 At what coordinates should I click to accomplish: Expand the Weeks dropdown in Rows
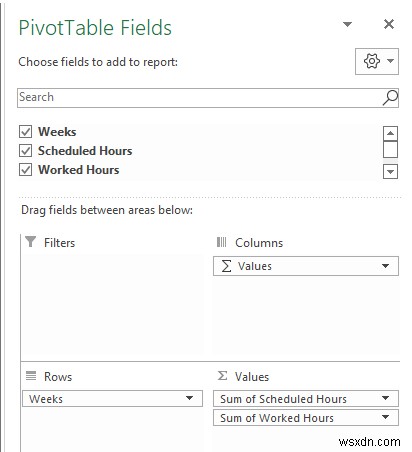(x=189, y=398)
